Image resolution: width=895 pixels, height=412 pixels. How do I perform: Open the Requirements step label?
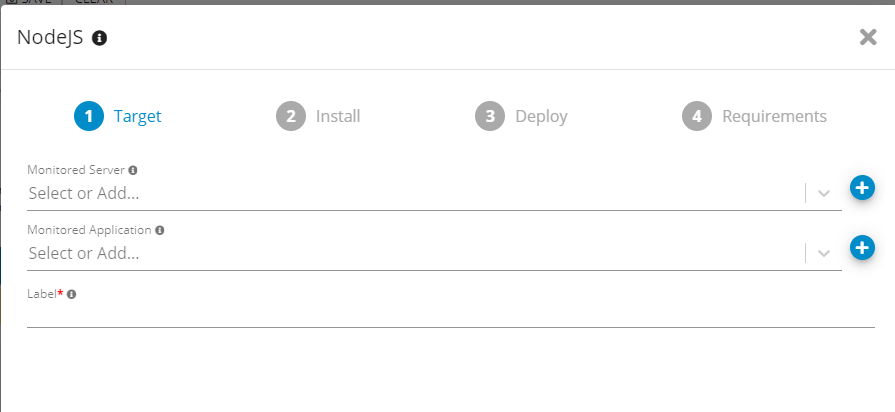point(774,116)
